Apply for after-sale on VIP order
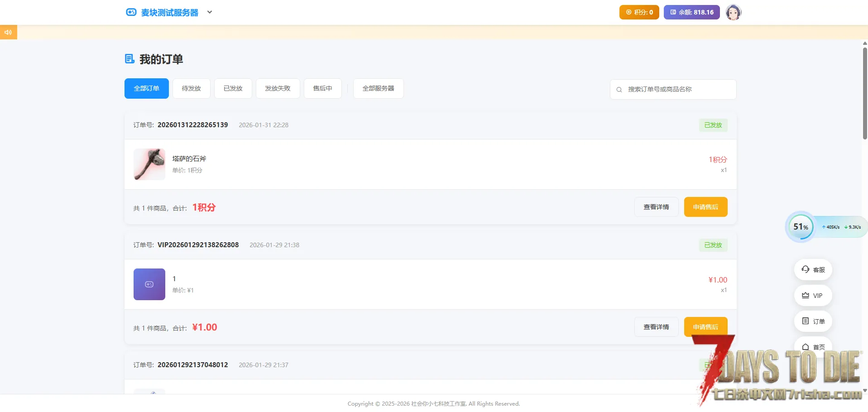 coord(705,326)
